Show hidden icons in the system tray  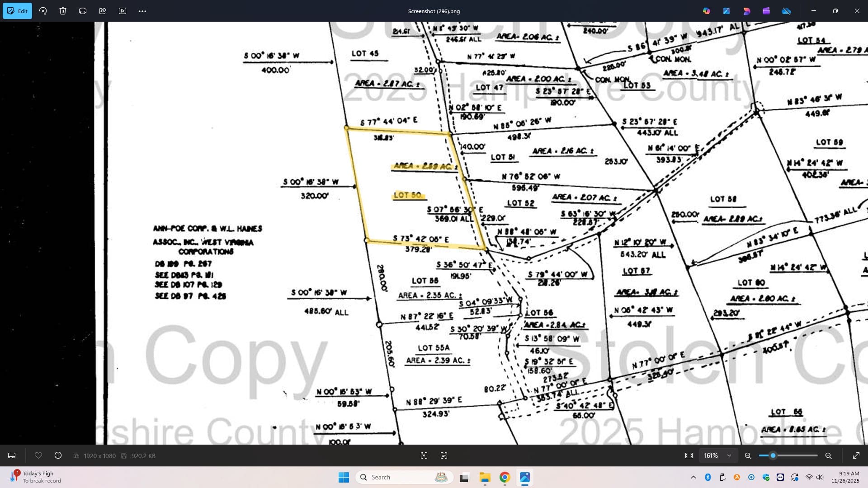tap(693, 477)
